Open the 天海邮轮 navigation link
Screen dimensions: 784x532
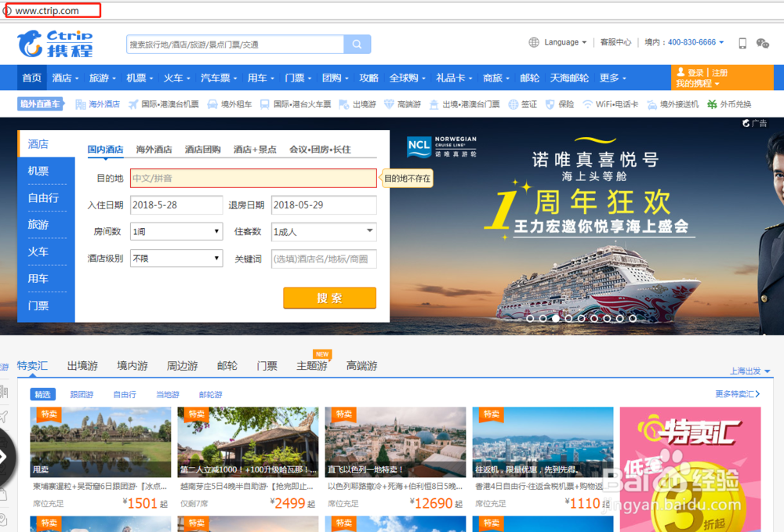coord(569,78)
